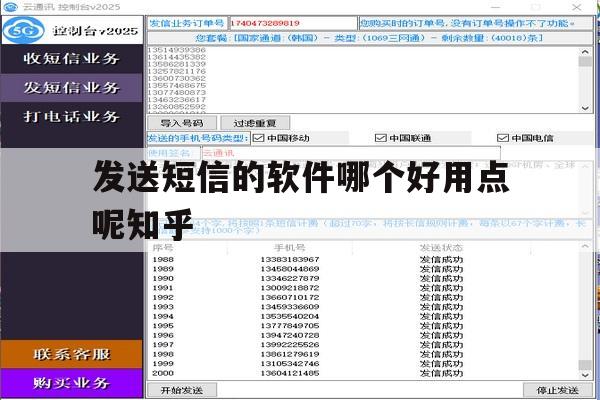The width and height of the screenshot is (600, 400).
Task: Select row 2000 in results table
Action: [364, 373]
